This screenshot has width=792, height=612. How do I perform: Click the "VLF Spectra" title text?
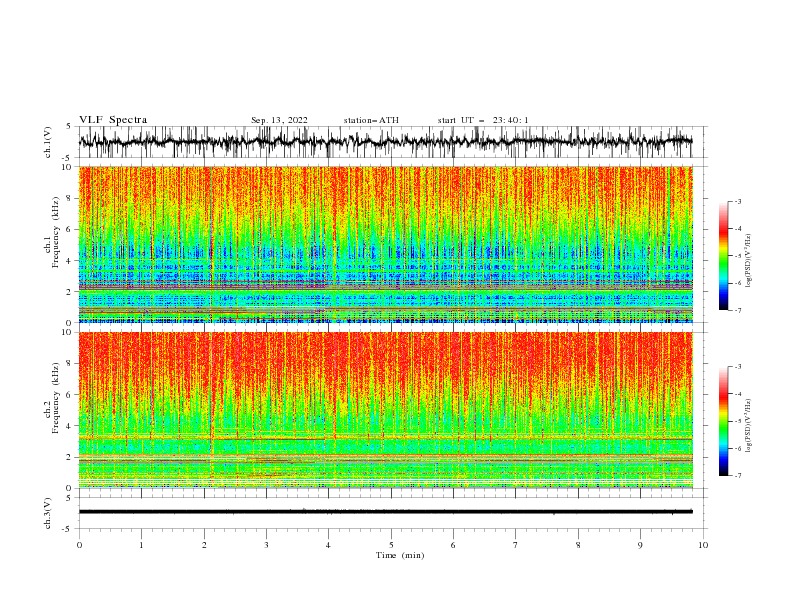coord(113,120)
